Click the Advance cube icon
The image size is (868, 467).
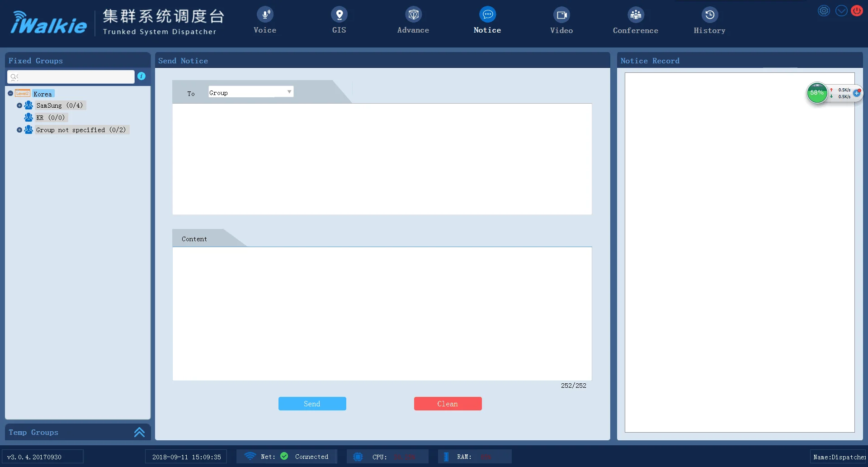point(413,15)
